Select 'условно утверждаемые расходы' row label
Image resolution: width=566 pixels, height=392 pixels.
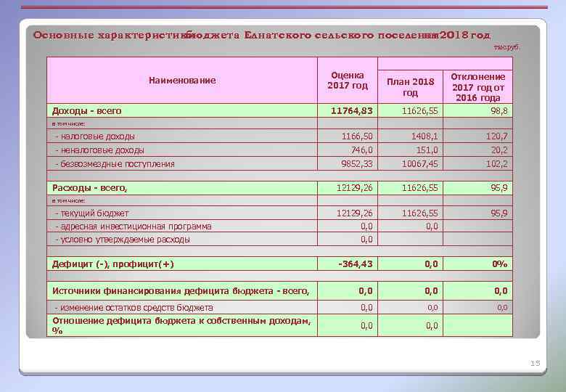[123, 240]
